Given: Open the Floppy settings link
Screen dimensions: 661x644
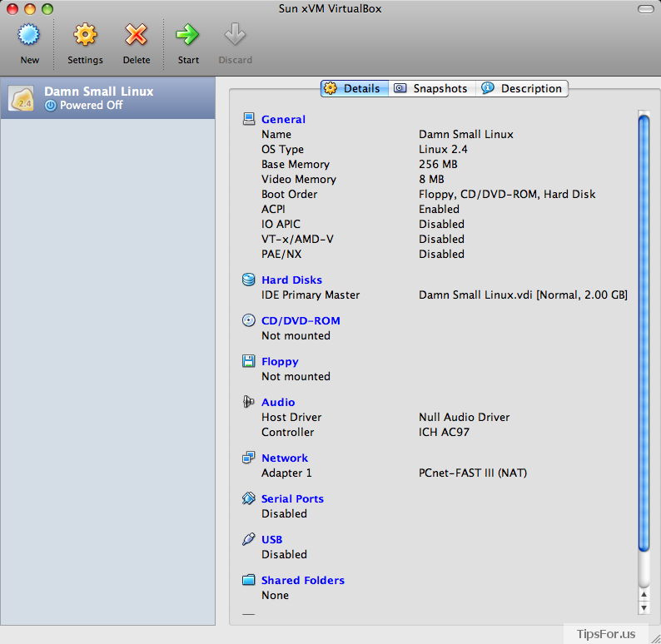Looking at the screenshot, I should [x=280, y=362].
